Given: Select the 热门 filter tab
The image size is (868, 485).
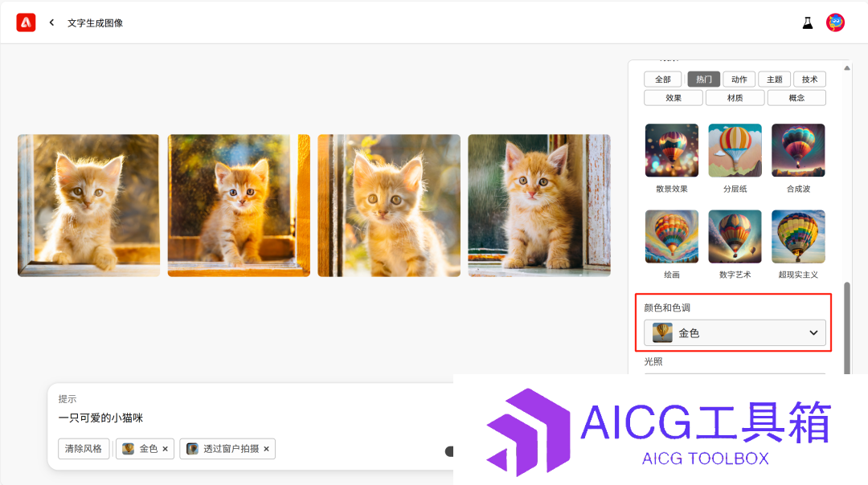Looking at the screenshot, I should [x=703, y=79].
